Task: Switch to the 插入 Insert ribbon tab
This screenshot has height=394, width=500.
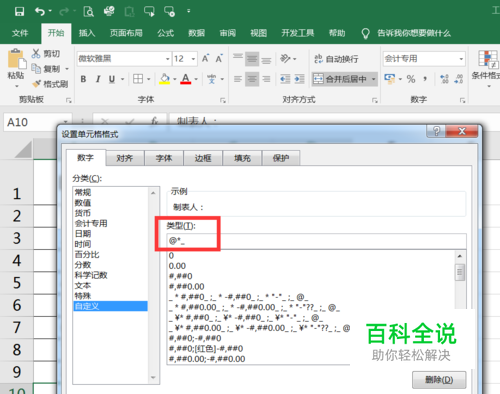Action: pyautogui.click(x=87, y=33)
